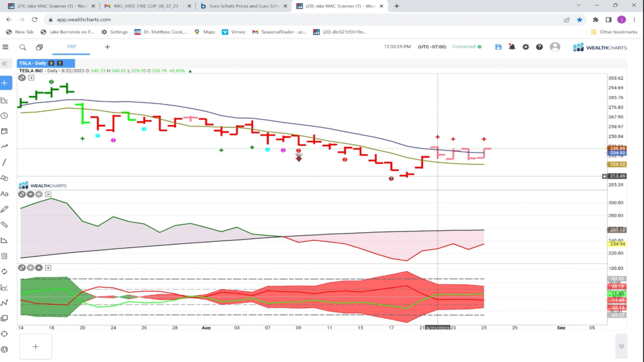The image size is (644, 362).
Task: Select the trend arrow tool
Action: tap(4, 146)
